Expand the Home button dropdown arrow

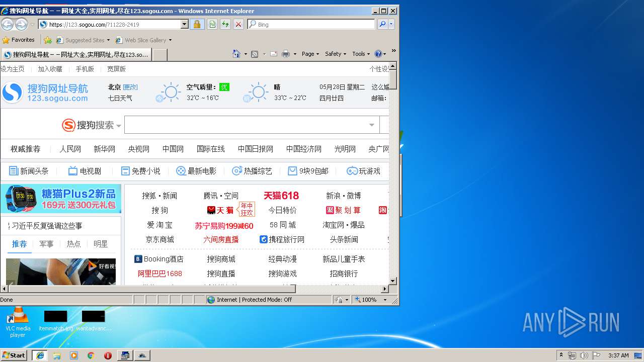[246, 54]
